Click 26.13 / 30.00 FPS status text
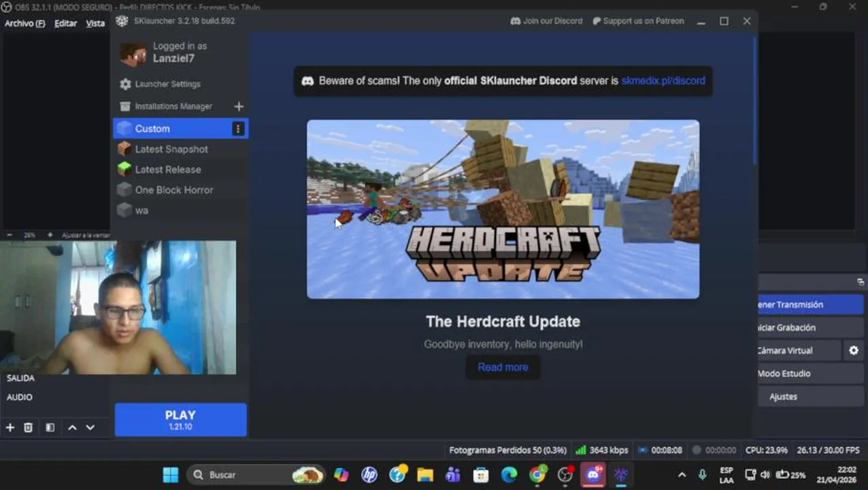The image size is (868, 490). [x=828, y=451]
